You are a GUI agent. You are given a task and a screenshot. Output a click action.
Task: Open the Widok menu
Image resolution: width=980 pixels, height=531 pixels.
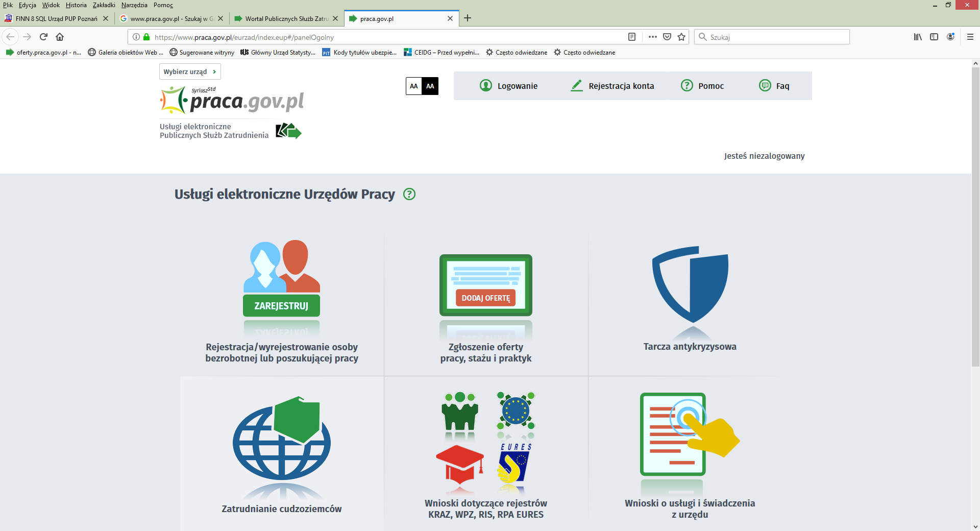51,5
